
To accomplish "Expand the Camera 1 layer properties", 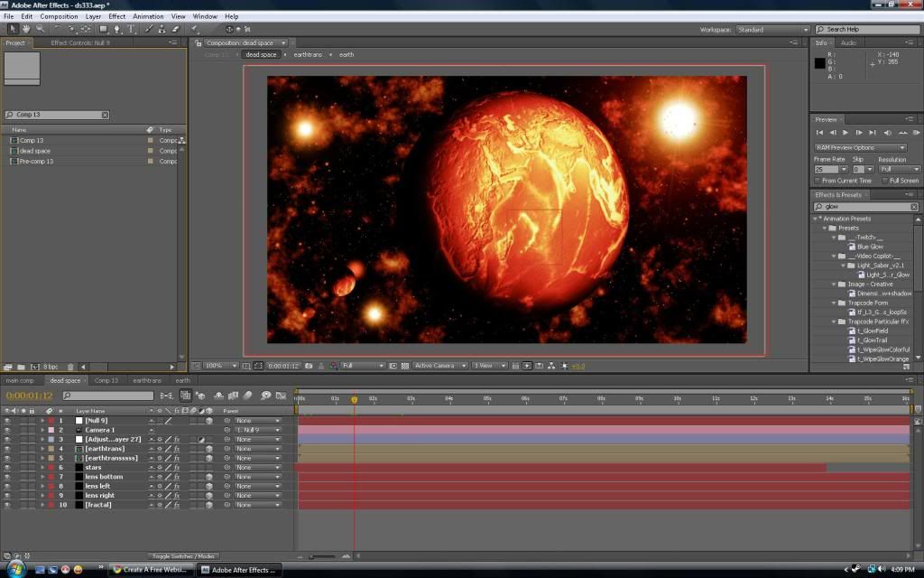I will [x=42, y=430].
